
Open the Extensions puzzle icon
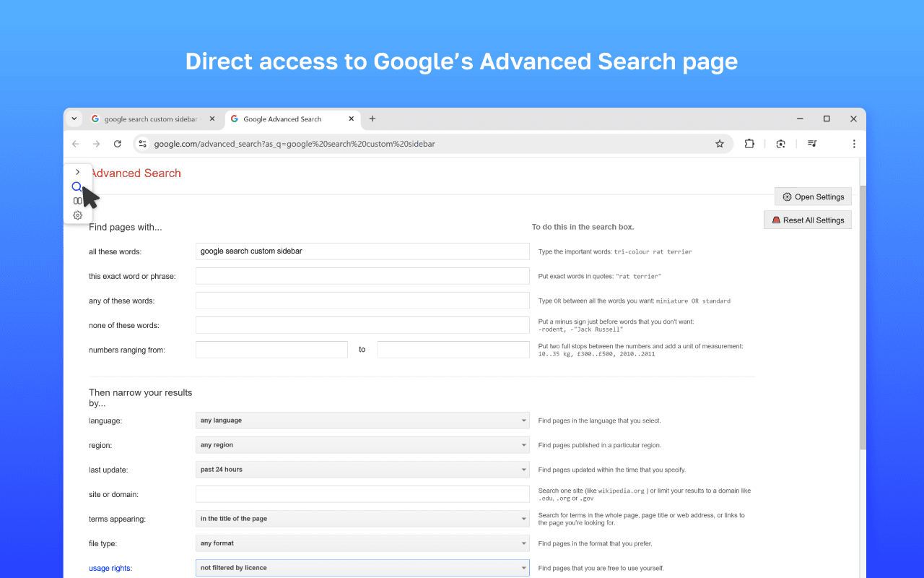tap(749, 144)
